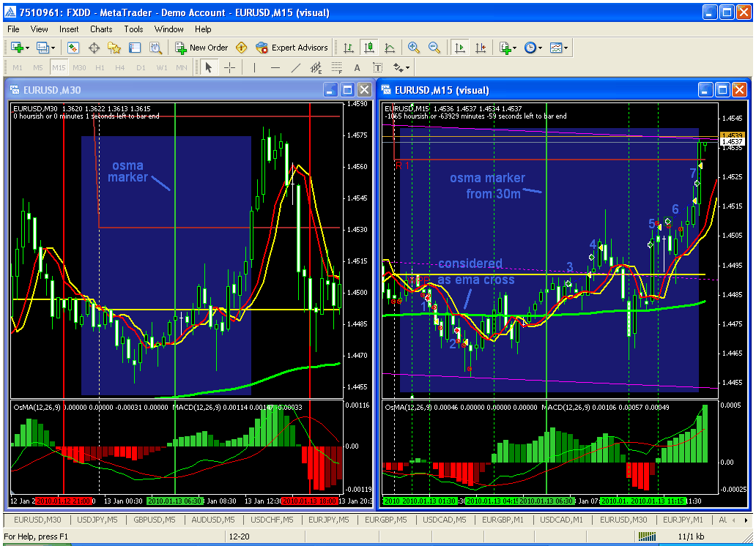The width and height of the screenshot is (756, 546).
Task: Switch to line chart mode
Action: pyautogui.click(x=390, y=48)
